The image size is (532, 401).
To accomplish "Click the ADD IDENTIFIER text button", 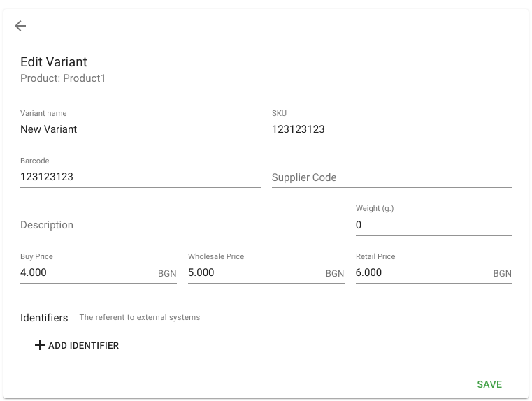I will pos(77,345).
